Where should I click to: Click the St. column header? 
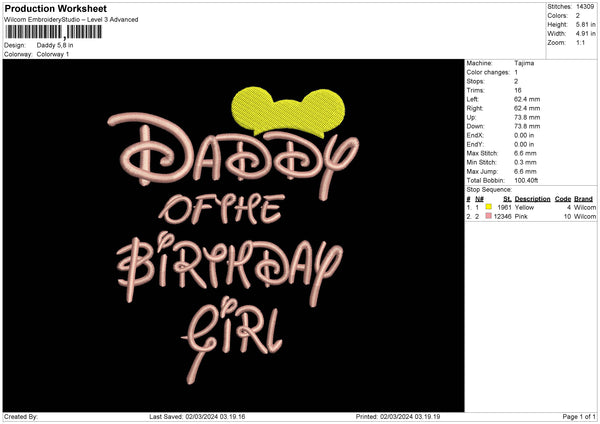click(507, 199)
